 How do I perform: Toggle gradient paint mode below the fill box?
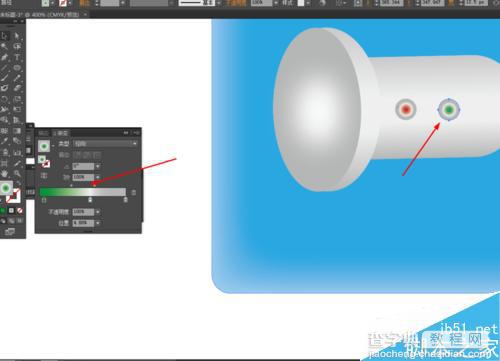pyautogui.click(x=11, y=211)
